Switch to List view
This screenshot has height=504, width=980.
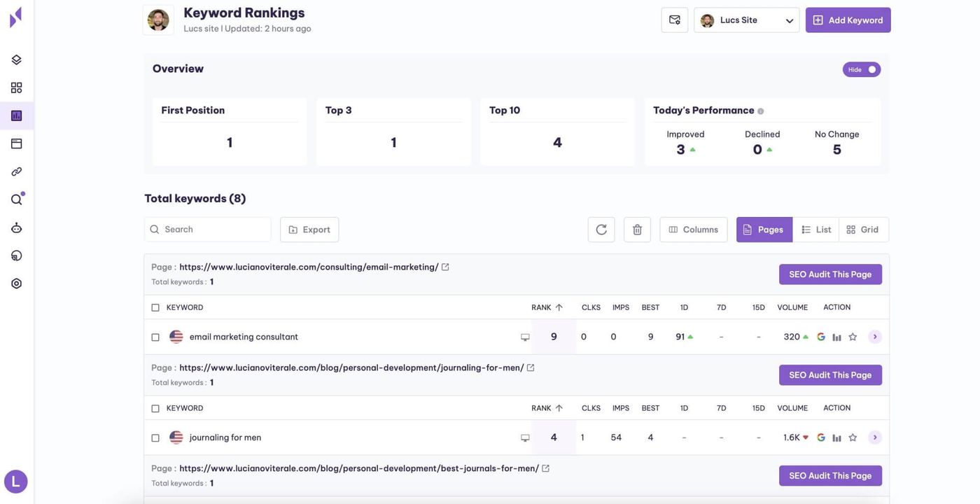pos(816,230)
